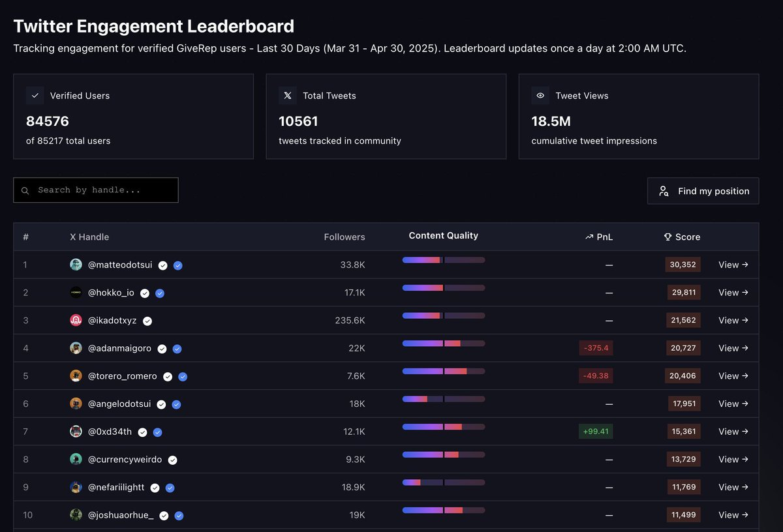This screenshot has height=532, width=783.
Task: Click @angelodotsui's avatar
Action: [76, 404]
